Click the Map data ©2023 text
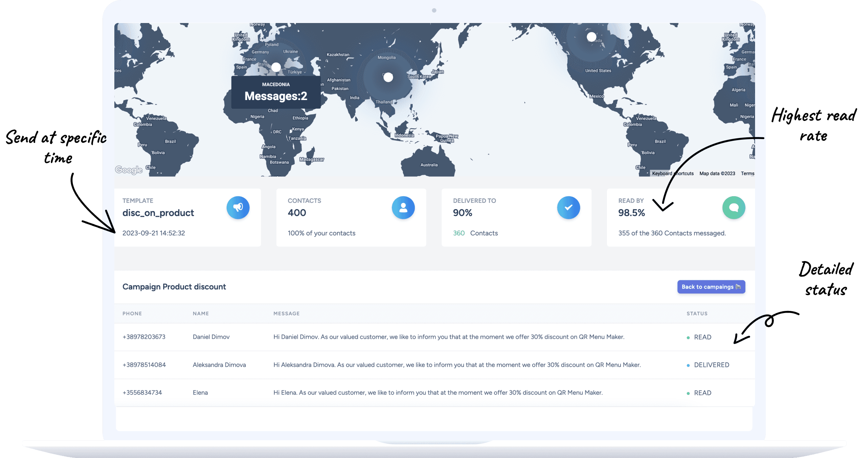868x458 pixels. coord(717,173)
